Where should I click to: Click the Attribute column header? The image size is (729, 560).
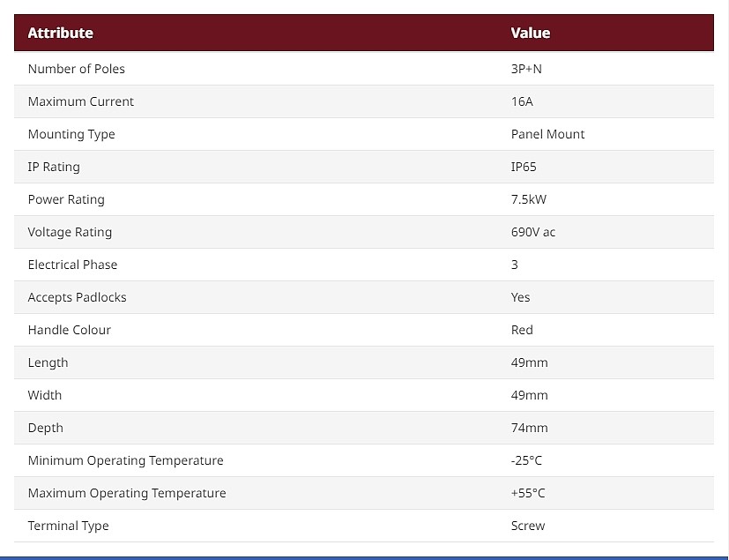tap(61, 33)
